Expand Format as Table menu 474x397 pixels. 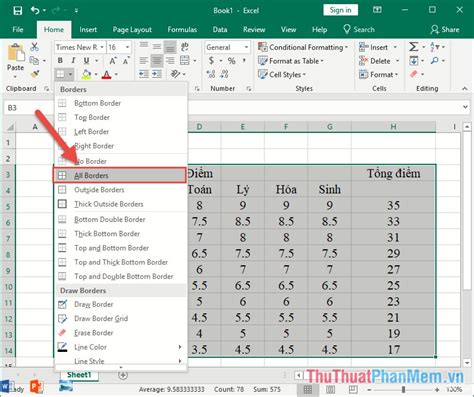(291, 61)
